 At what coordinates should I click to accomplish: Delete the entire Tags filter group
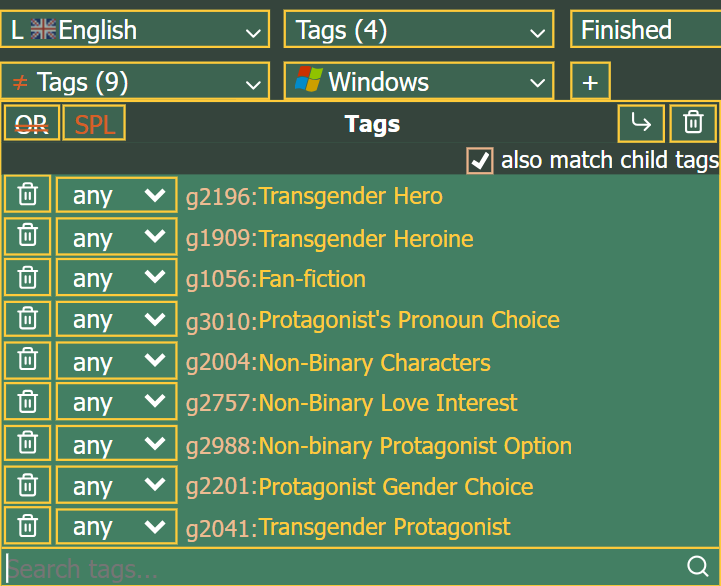[x=692, y=123]
